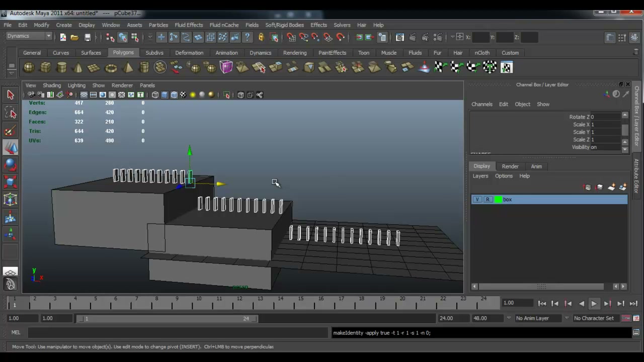Toggle R display type of box layer
644x362 pixels.
[x=488, y=200]
